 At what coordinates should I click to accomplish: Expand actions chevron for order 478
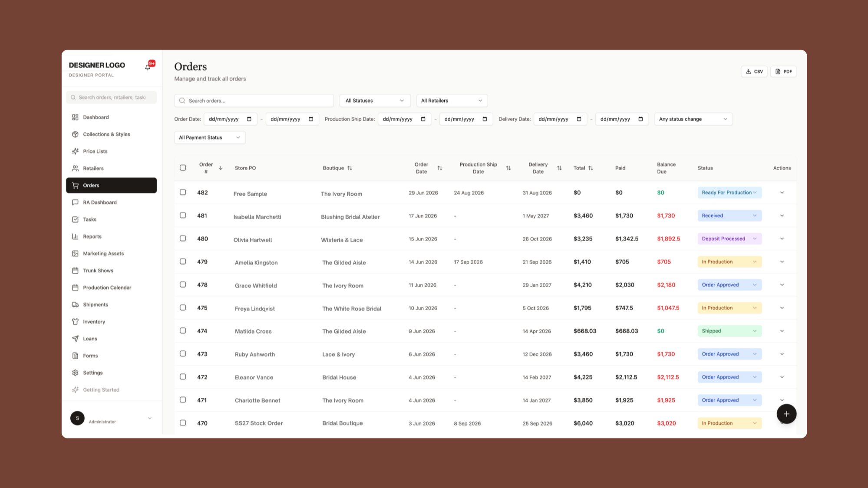[x=782, y=285]
